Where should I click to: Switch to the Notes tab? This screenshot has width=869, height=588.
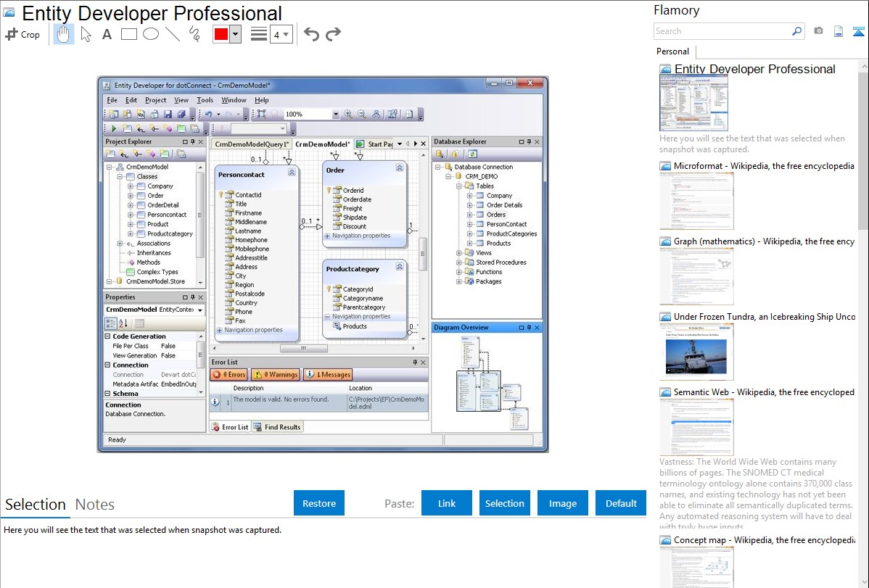[x=95, y=505]
